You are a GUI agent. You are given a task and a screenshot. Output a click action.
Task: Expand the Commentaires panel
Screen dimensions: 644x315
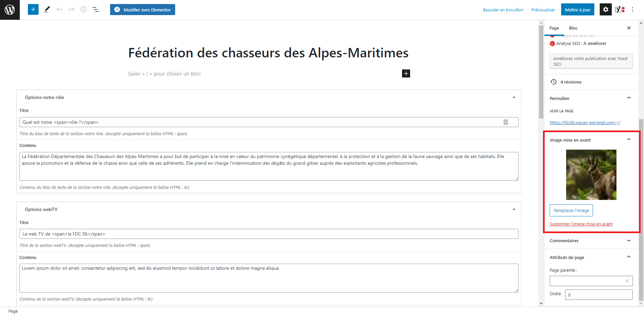(x=629, y=241)
